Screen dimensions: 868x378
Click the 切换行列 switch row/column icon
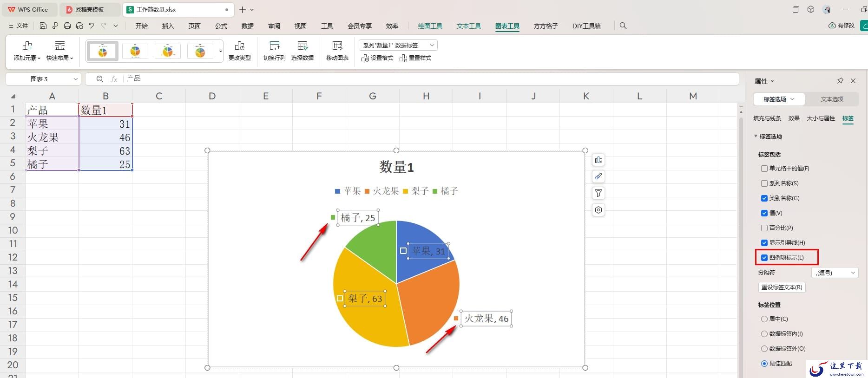coord(274,46)
